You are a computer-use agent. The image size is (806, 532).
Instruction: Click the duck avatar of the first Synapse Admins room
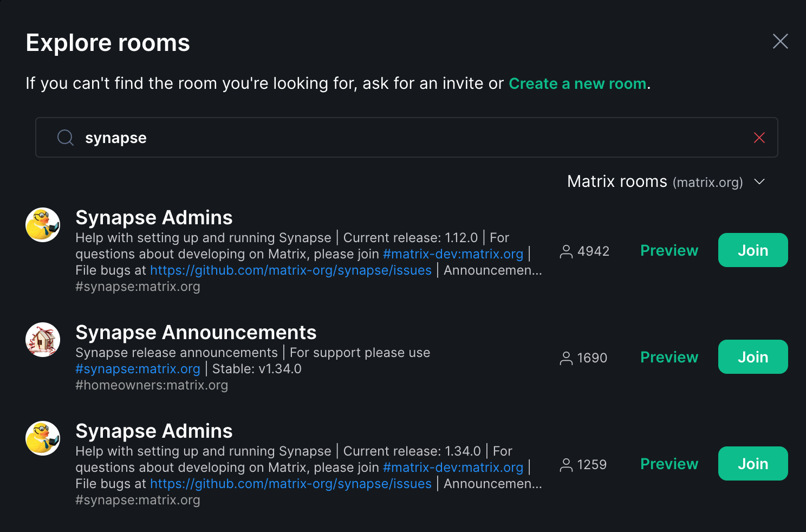pyautogui.click(x=43, y=225)
